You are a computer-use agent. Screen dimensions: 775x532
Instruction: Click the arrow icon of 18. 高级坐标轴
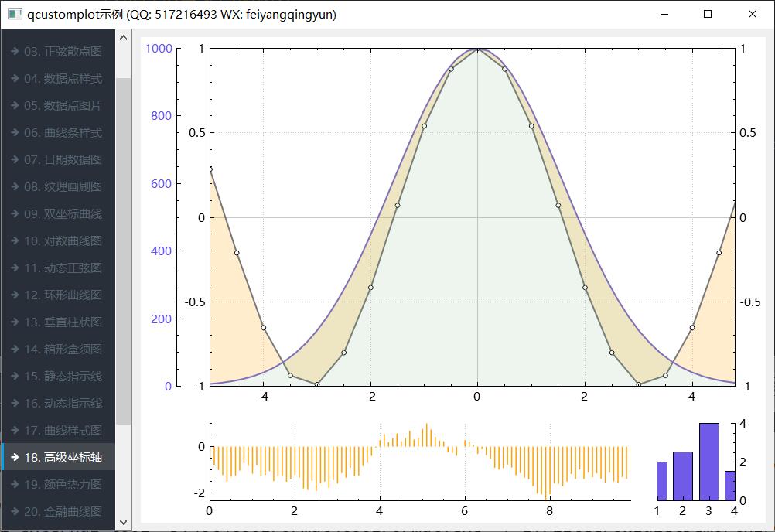(14, 457)
